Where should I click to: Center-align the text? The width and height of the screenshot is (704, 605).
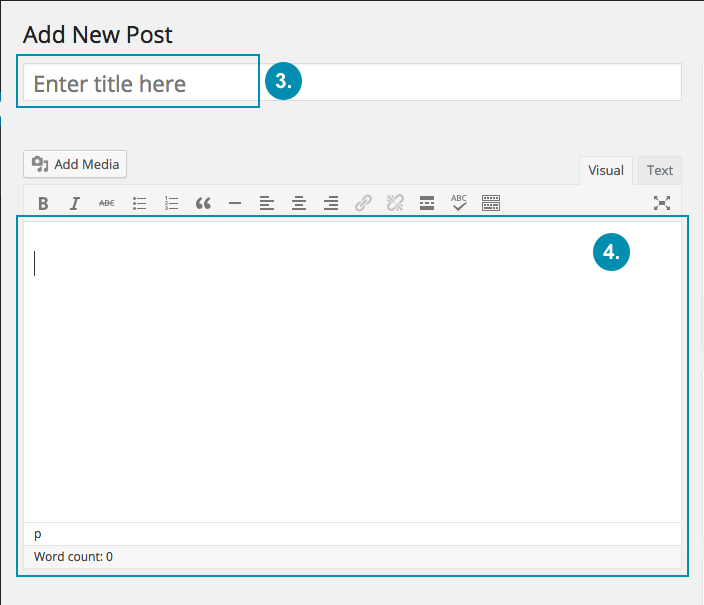[x=299, y=203]
